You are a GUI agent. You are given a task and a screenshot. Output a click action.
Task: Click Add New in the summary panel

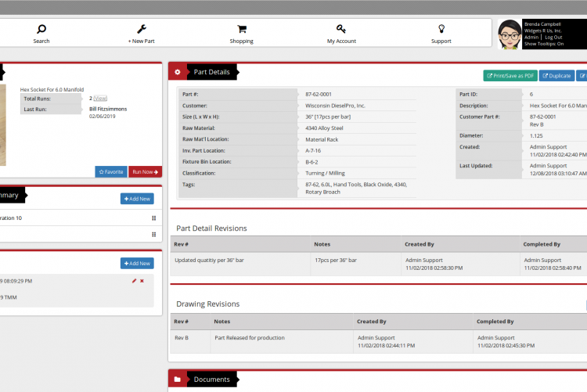pyautogui.click(x=137, y=199)
